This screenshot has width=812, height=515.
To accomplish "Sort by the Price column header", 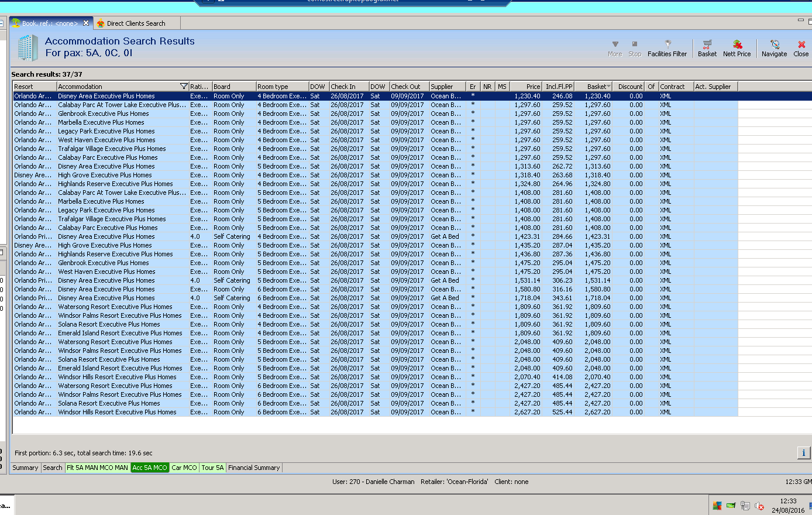I will [x=526, y=87].
